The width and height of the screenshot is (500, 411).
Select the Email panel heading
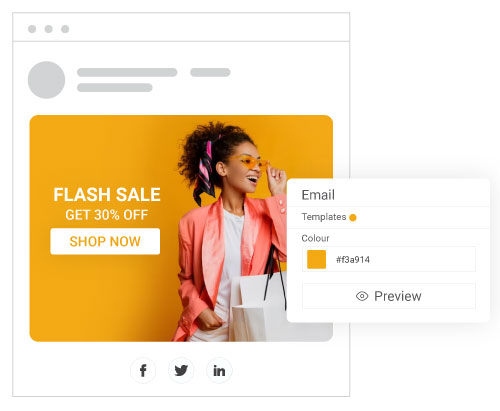318,195
